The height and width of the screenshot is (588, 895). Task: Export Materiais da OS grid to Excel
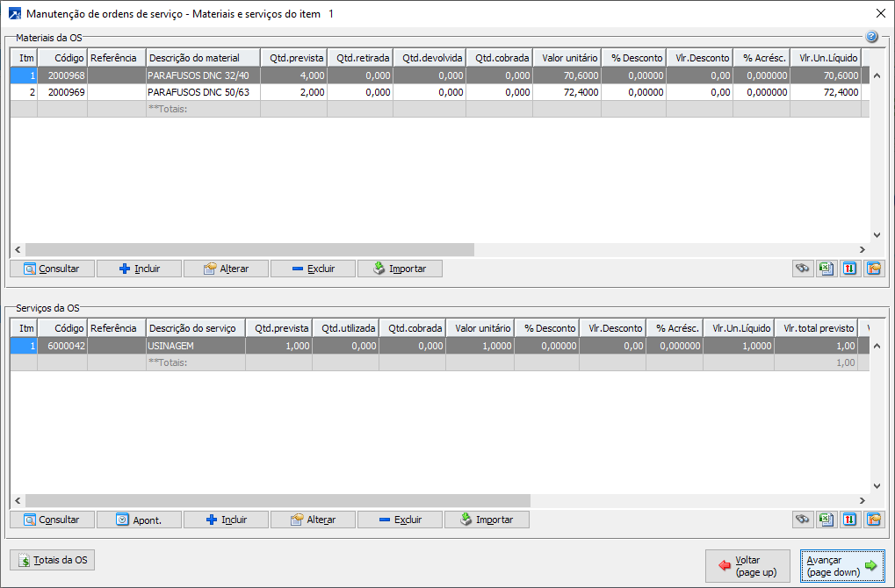[826, 269]
